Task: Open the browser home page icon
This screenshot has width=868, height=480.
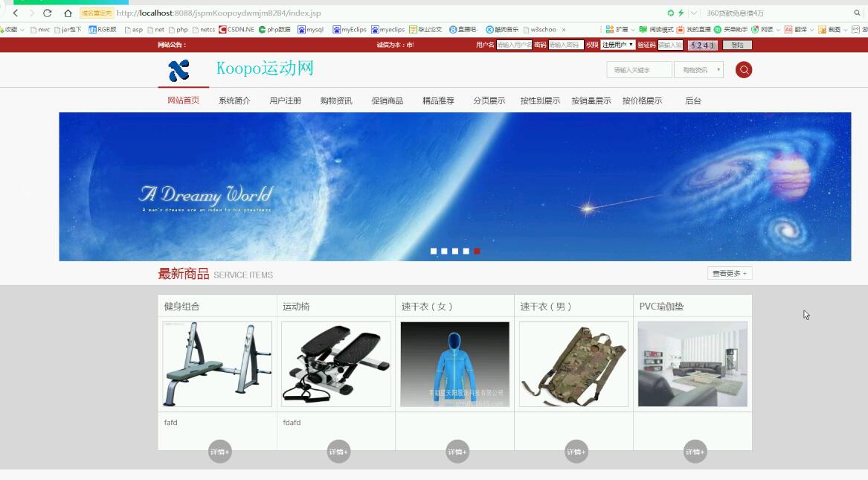Action: tap(68, 13)
